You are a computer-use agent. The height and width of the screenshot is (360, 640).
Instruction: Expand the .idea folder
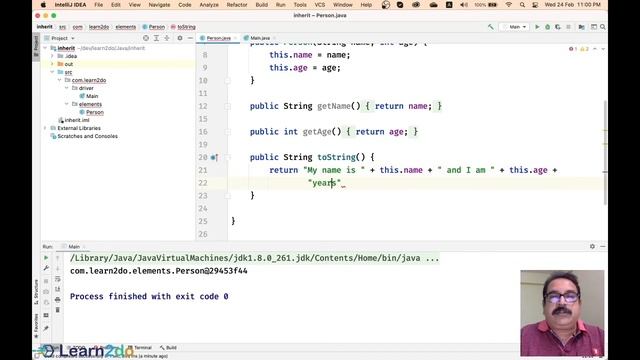52,56
